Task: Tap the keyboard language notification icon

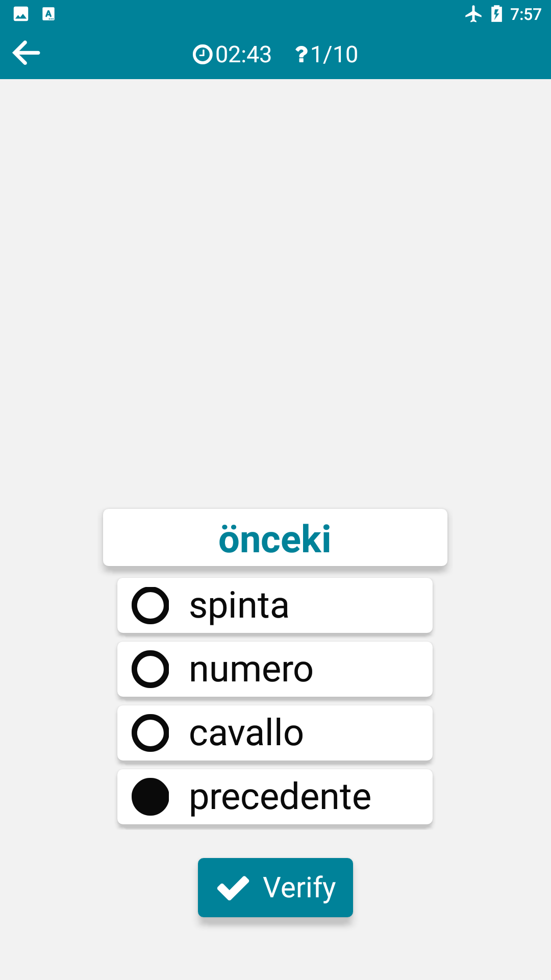Action: coord(48,14)
